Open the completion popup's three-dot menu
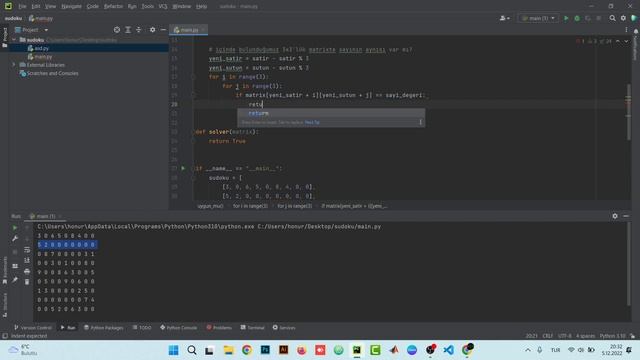Viewport: 640px width, 360px height. [420, 122]
